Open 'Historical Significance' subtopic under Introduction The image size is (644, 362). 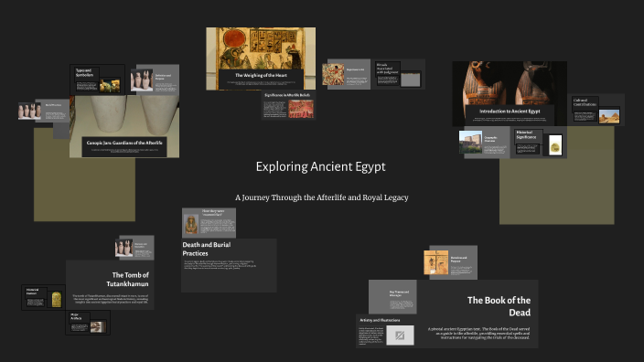click(x=539, y=143)
